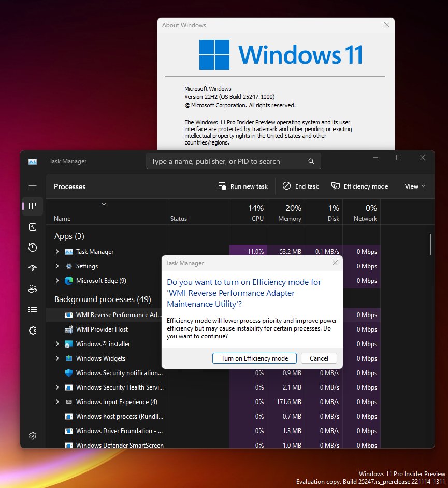Select the Processes page icon in sidebar
448x488 pixels.
[33, 206]
